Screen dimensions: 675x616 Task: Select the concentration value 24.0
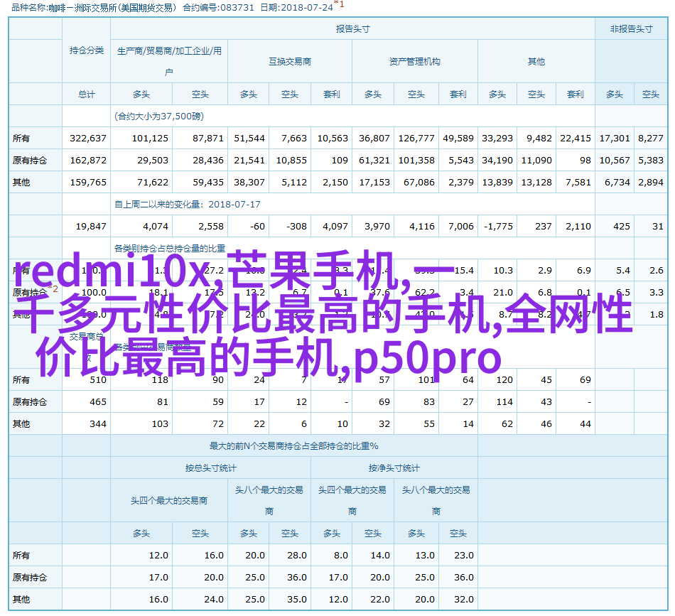214,599
